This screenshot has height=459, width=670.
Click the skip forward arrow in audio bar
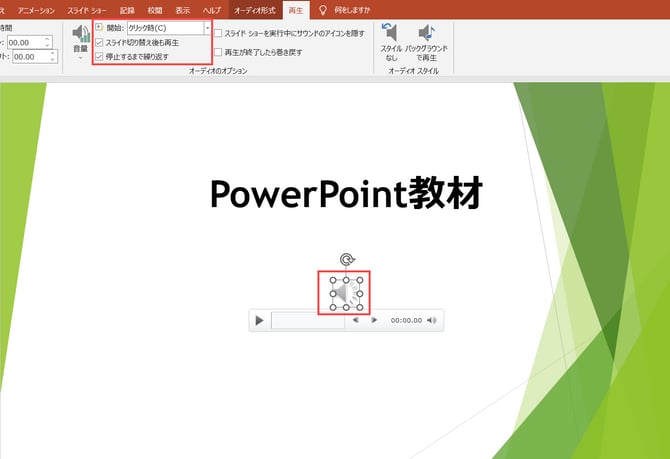coord(374,321)
